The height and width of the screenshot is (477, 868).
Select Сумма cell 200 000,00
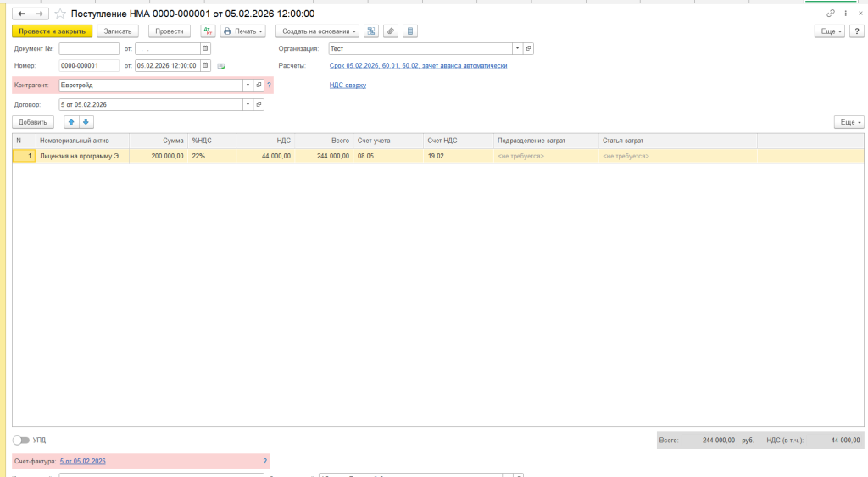[159, 156]
